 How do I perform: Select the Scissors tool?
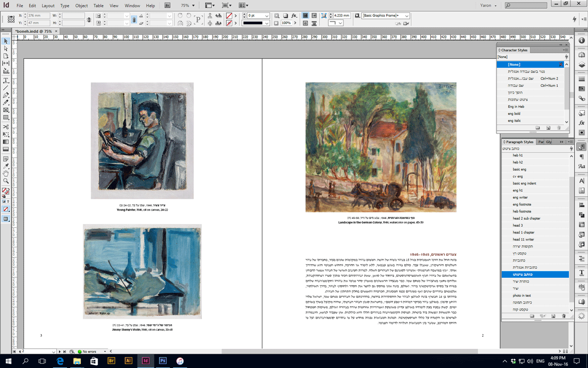[6, 127]
